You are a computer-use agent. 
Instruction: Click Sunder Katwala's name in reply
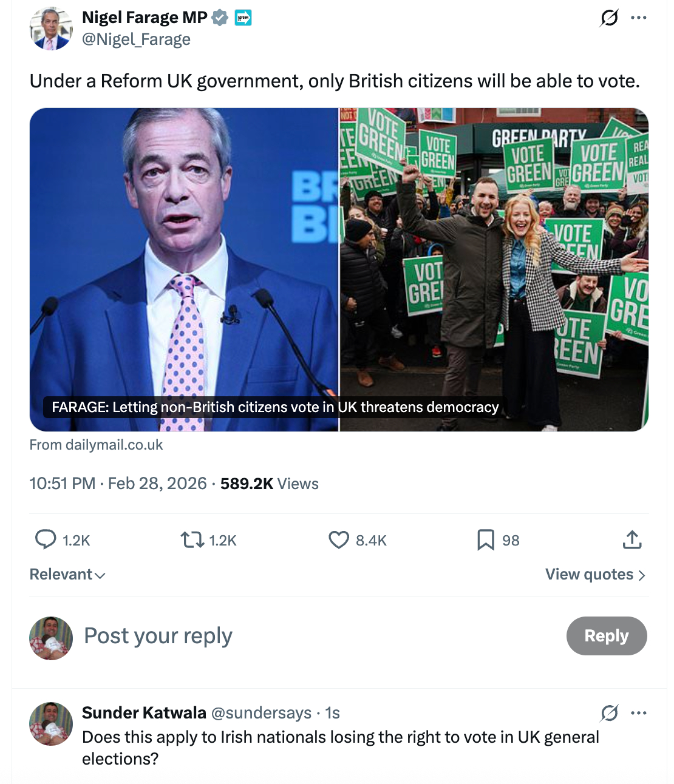[144, 713]
